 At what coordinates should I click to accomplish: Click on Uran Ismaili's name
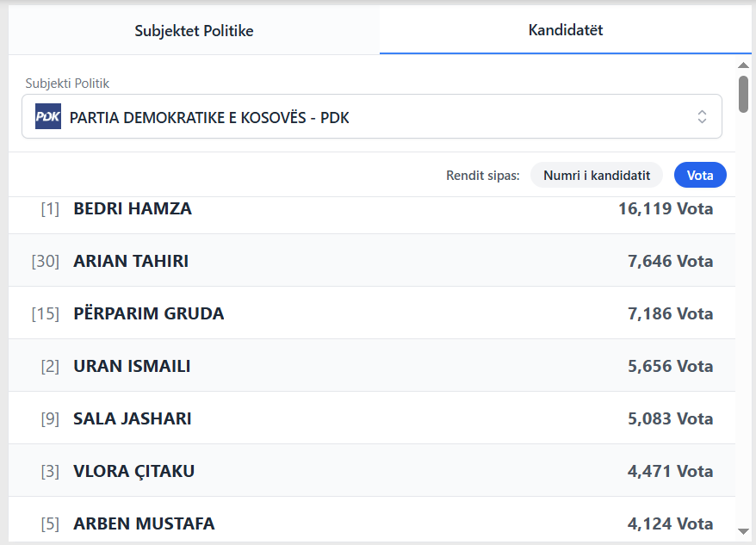[x=132, y=366]
